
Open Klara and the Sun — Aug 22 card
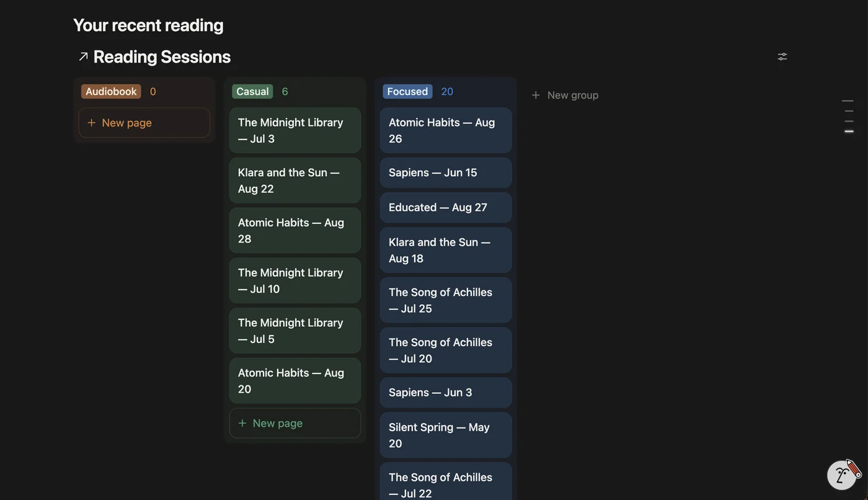295,181
